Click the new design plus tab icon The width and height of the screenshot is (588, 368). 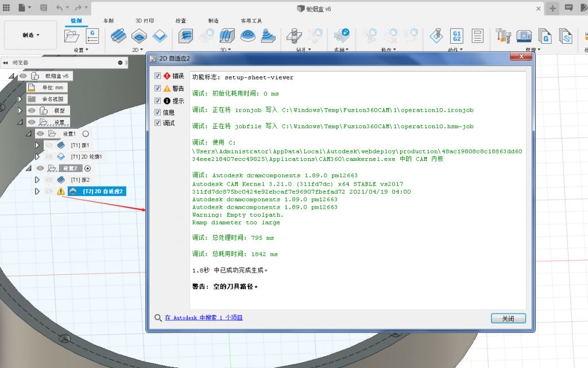pyautogui.click(x=553, y=8)
